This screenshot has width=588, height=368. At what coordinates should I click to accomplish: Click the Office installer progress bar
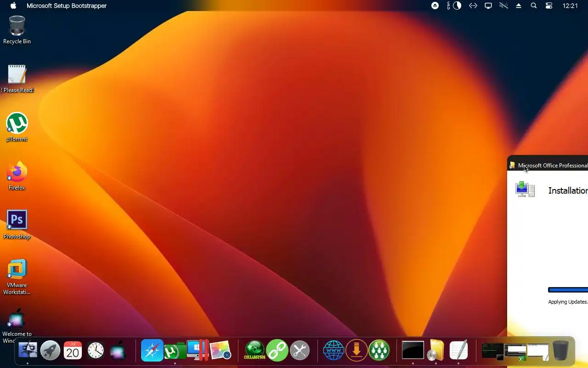(x=568, y=290)
